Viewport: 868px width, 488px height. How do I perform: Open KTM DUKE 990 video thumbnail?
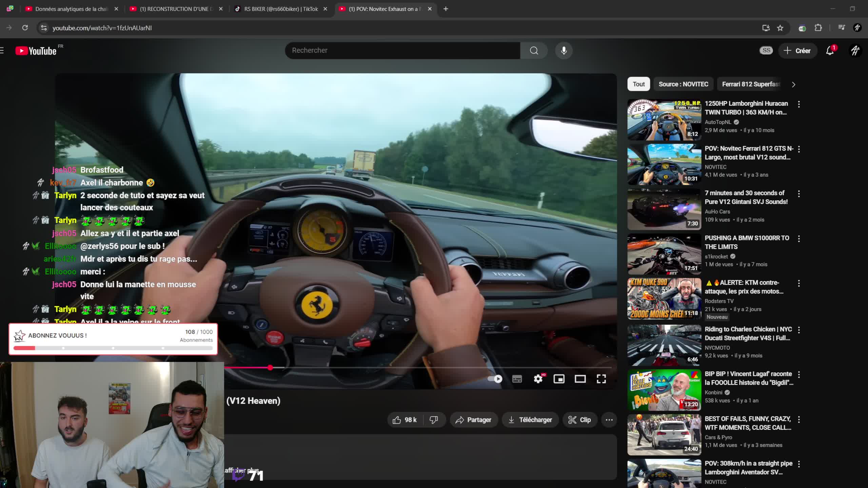(664, 299)
